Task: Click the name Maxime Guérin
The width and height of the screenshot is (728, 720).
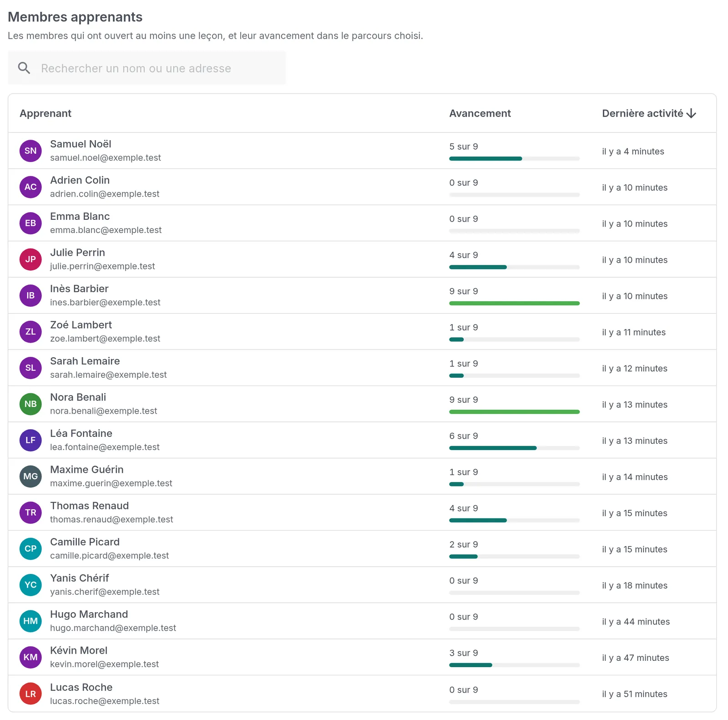Action: 87,470
